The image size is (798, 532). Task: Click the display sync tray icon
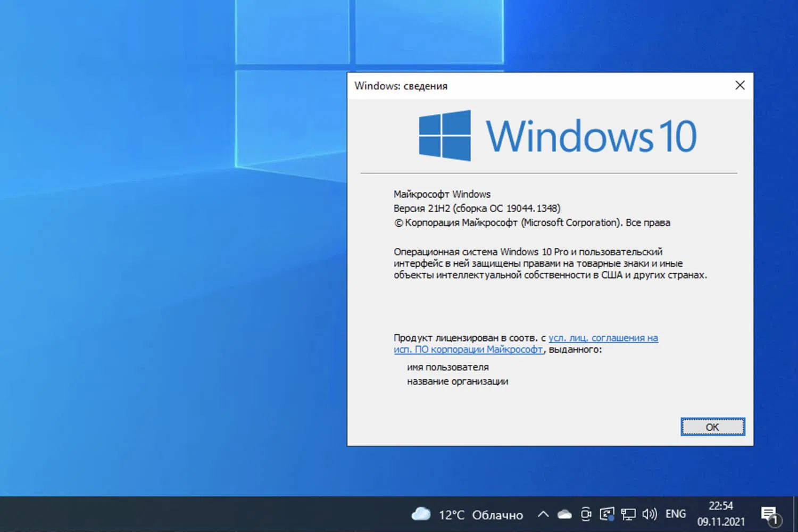(x=607, y=514)
